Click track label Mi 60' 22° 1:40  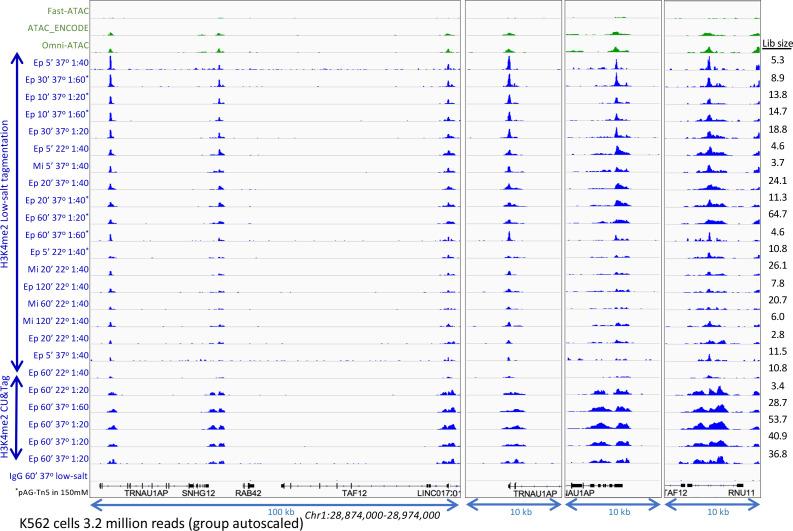pos(58,303)
